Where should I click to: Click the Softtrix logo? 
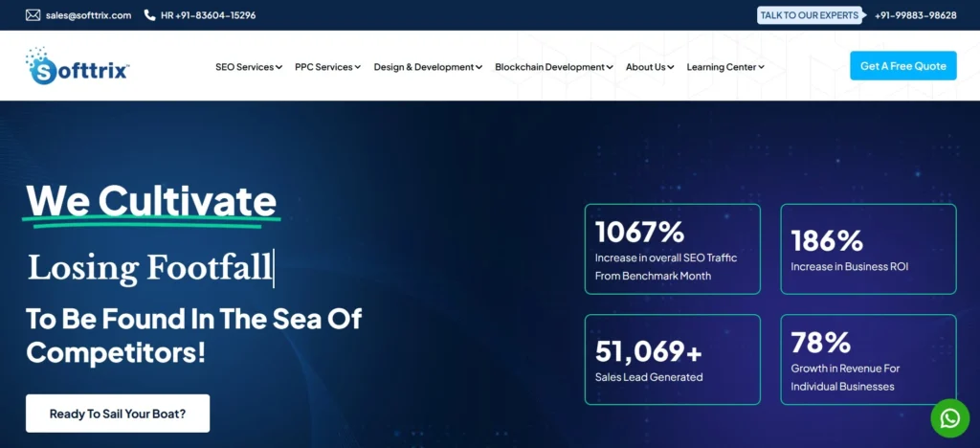78,66
